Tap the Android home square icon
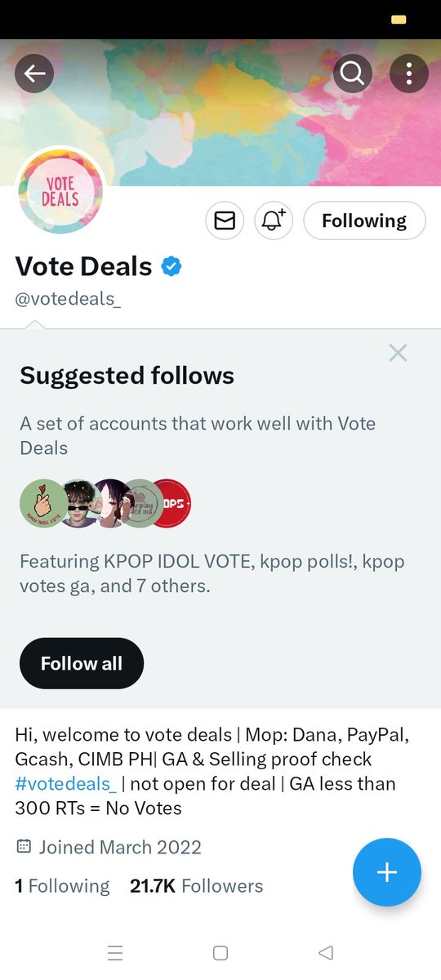 click(220, 953)
